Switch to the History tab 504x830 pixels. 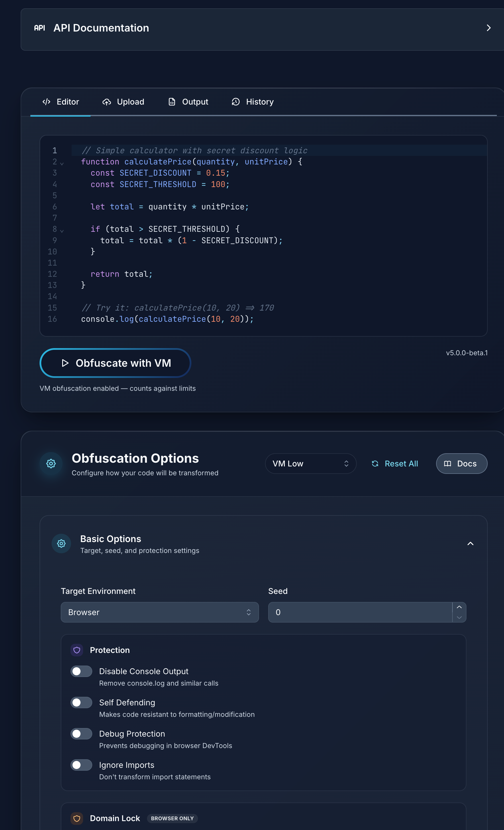point(252,102)
